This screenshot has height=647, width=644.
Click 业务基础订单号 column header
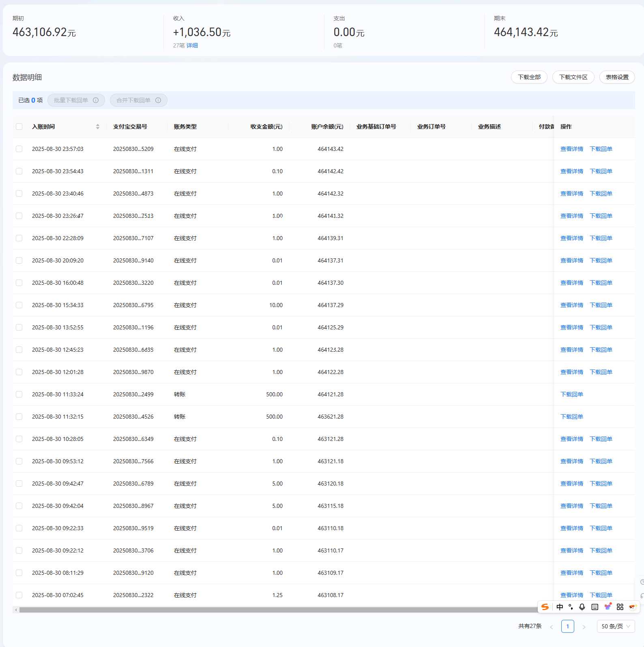click(376, 127)
